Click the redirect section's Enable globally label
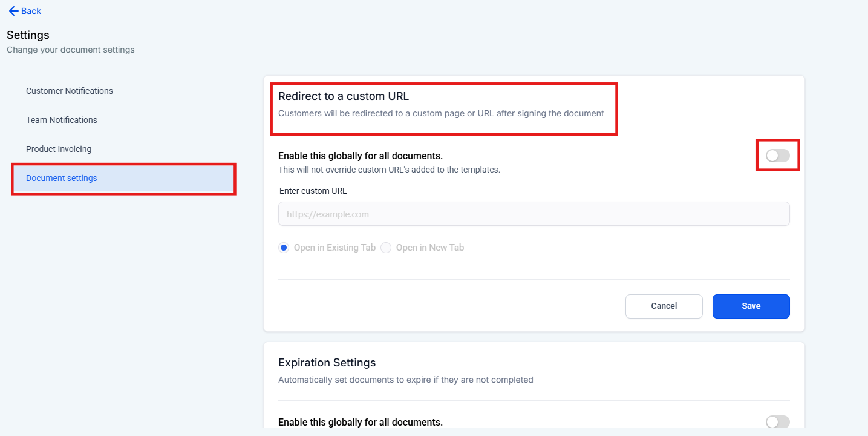The image size is (868, 436). 361,156
